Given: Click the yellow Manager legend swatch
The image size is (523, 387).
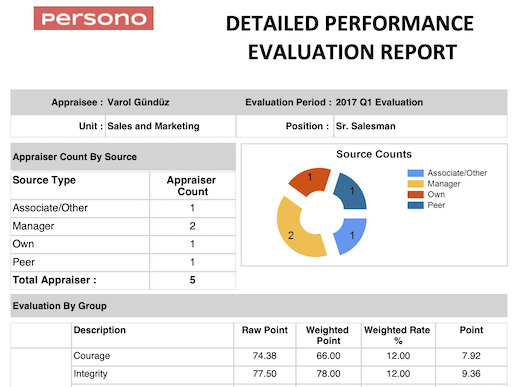Looking at the screenshot, I should 415,184.
